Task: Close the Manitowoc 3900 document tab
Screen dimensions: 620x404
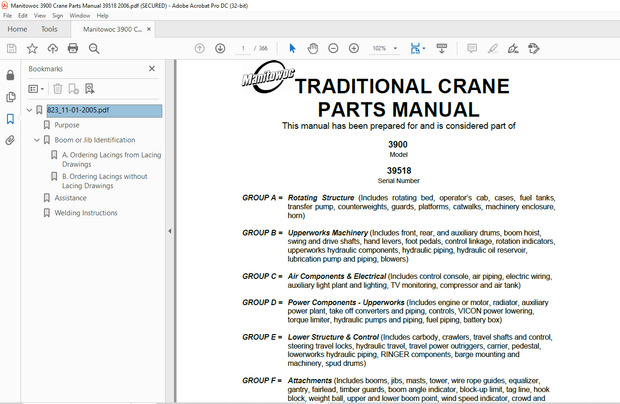Action: point(149,29)
